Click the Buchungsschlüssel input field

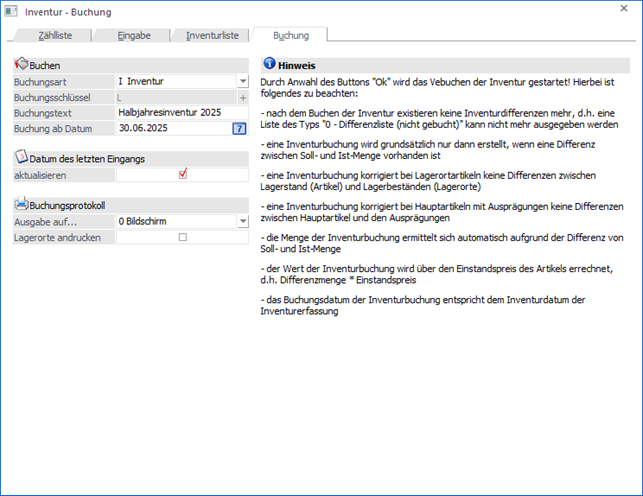(x=174, y=98)
